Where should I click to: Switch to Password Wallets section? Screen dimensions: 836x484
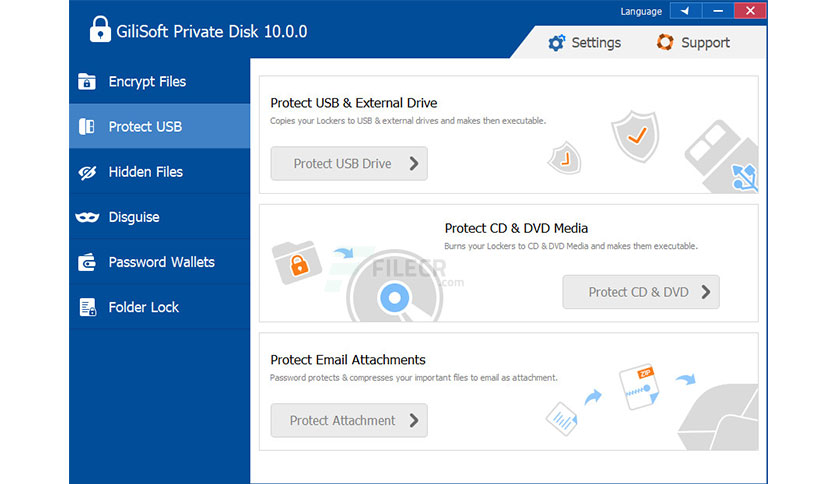(x=159, y=262)
